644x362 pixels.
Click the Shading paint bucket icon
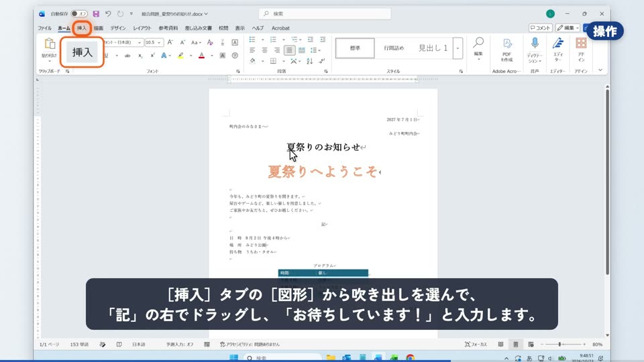click(253, 61)
